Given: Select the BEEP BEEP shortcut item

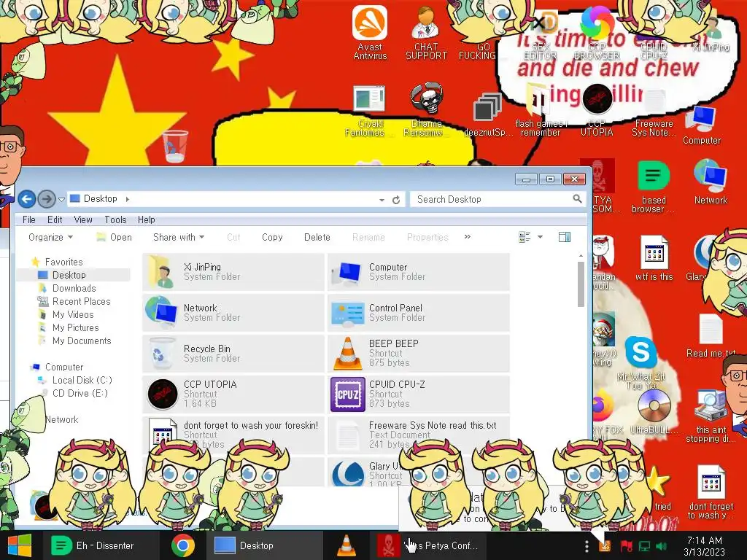Looking at the screenshot, I should pyautogui.click(x=418, y=354).
